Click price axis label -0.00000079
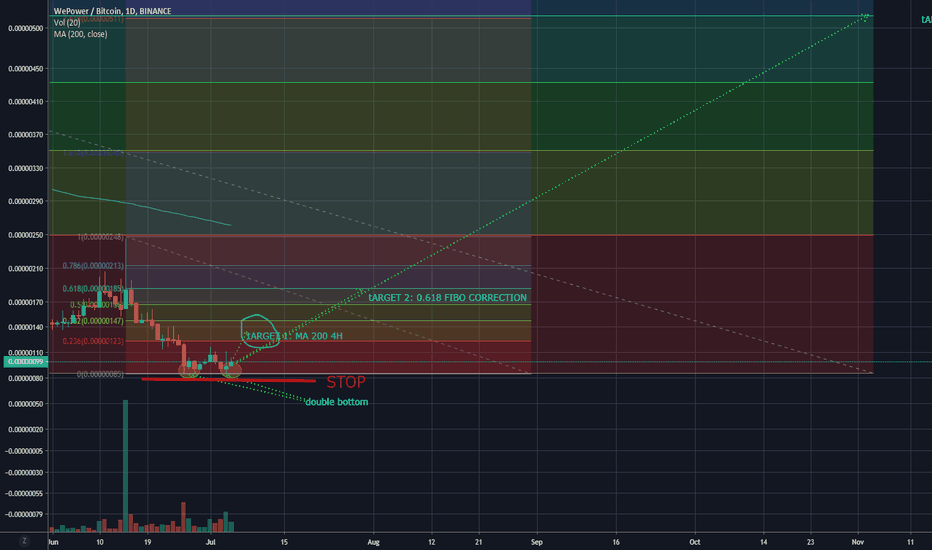The height and width of the screenshot is (550, 932). tap(24, 514)
